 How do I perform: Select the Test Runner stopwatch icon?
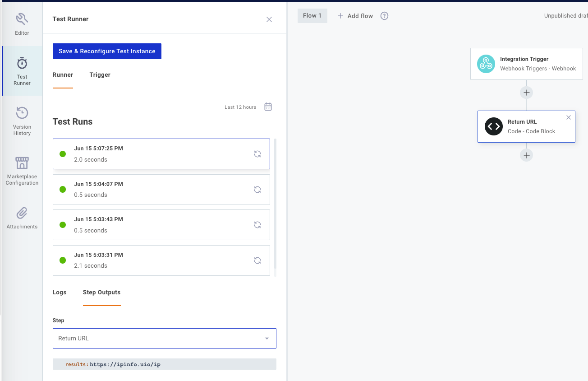(x=22, y=63)
